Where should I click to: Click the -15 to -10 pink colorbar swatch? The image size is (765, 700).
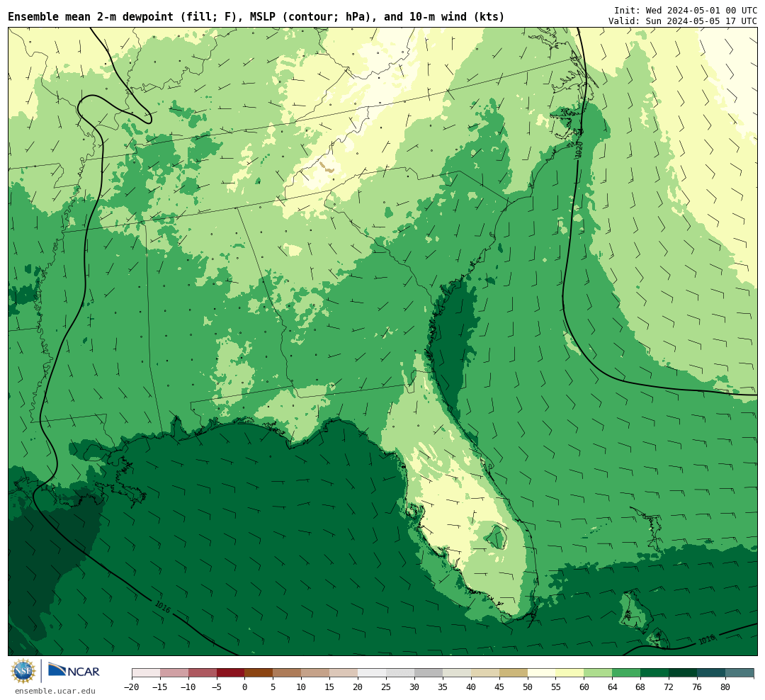pos(174,673)
